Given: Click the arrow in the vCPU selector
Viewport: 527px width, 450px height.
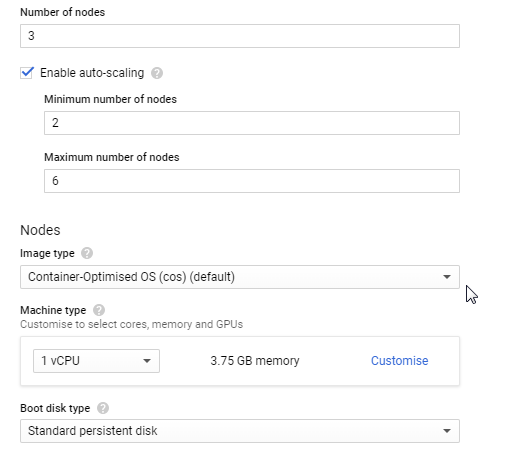Looking at the screenshot, I should click(x=147, y=361).
